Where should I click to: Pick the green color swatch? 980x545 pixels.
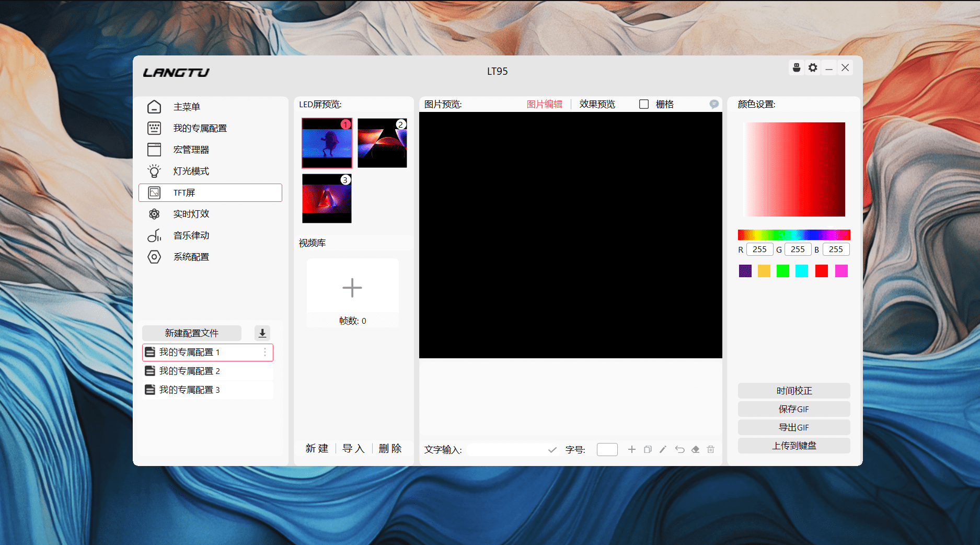783,271
